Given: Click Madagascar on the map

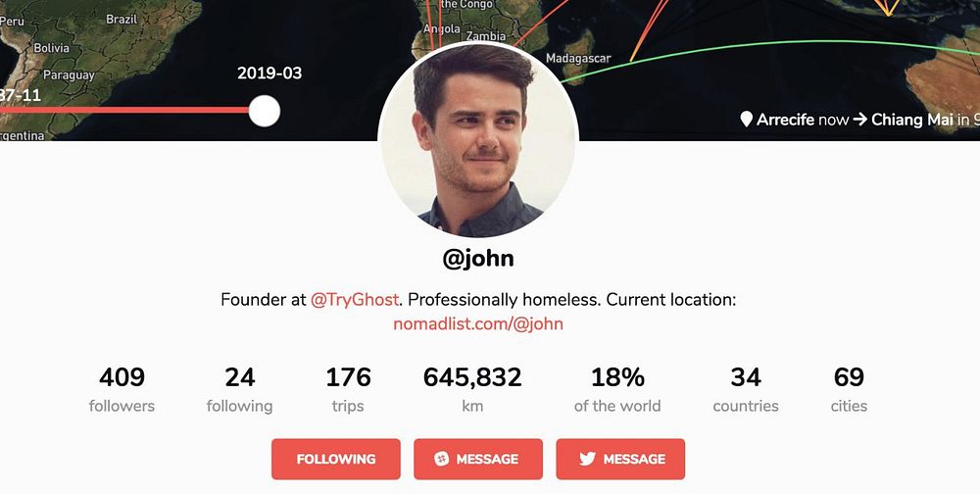Looking at the screenshot, I should coord(578,58).
